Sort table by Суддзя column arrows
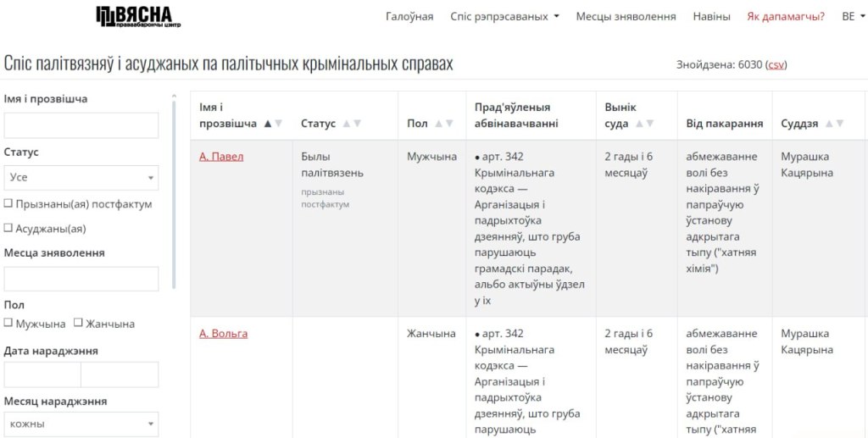 pos(834,124)
